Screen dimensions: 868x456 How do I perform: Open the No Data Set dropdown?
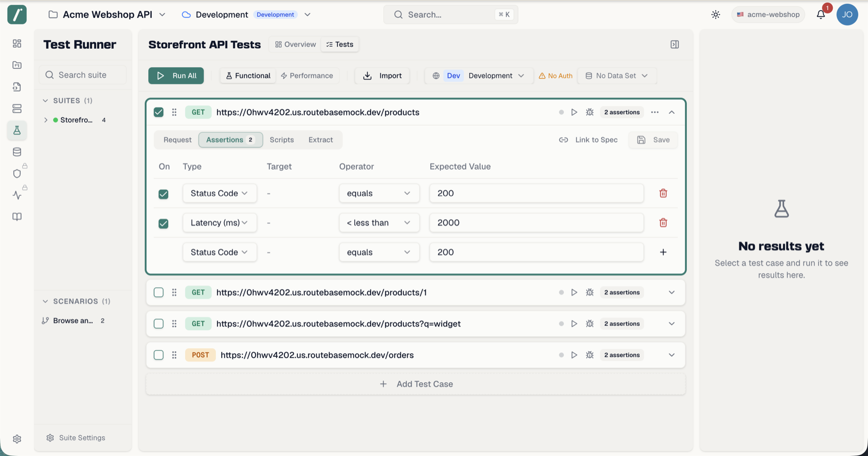(x=617, y=75)
